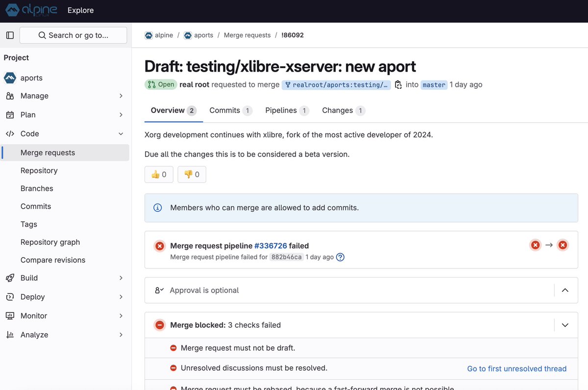This screenshot has width=588, height=390.
Task: Open the aports breadcrumb link
Action: click(x=203, y=35)
